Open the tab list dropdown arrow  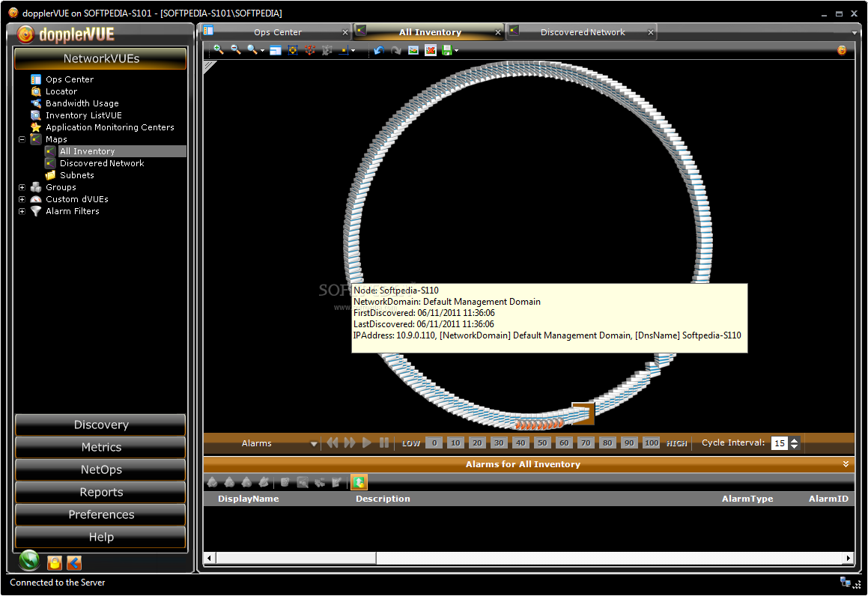855,33
